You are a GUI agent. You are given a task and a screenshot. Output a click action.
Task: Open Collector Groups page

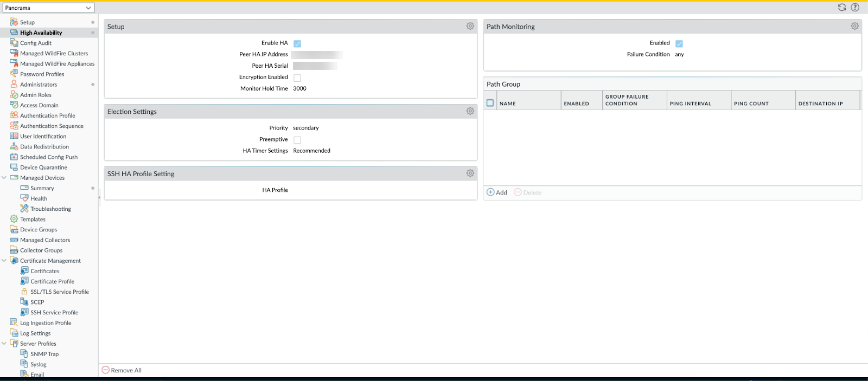point(41,250)
